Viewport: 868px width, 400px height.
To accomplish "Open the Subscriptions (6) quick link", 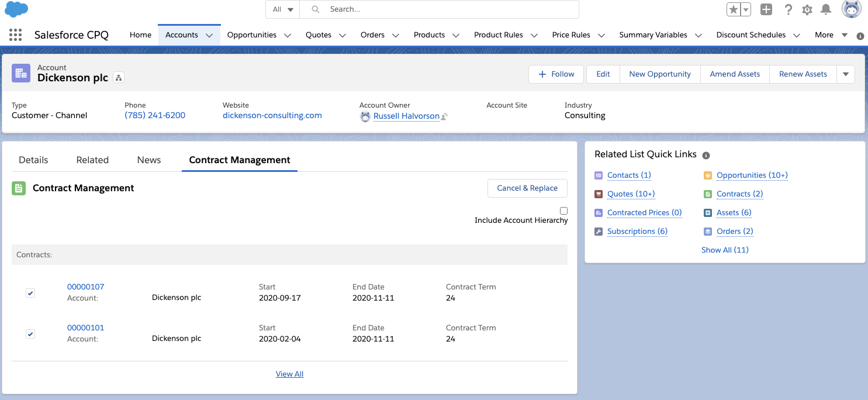I will [x=637, y=231].
